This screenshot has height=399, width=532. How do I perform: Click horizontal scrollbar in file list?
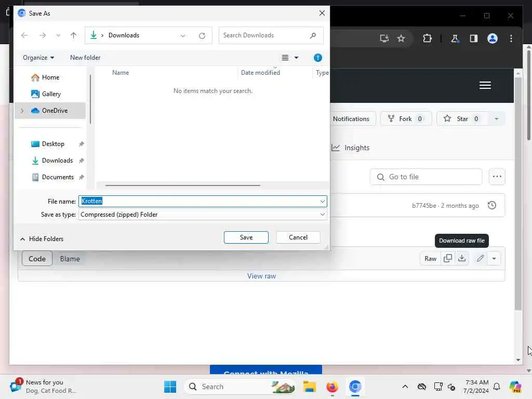182,185
